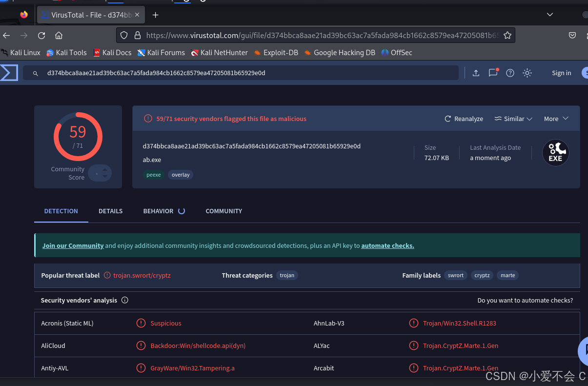Click the trojan.swrort/cryptz threat label

click(x=142, y=275)
